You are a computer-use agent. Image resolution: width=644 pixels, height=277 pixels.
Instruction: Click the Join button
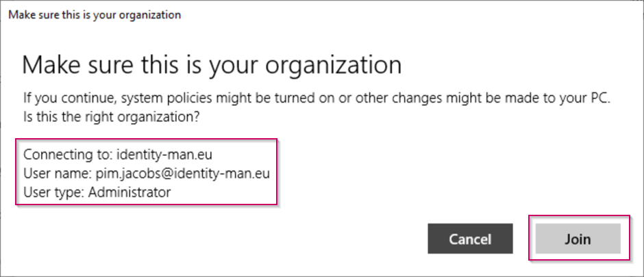click(x=577, y=239)
